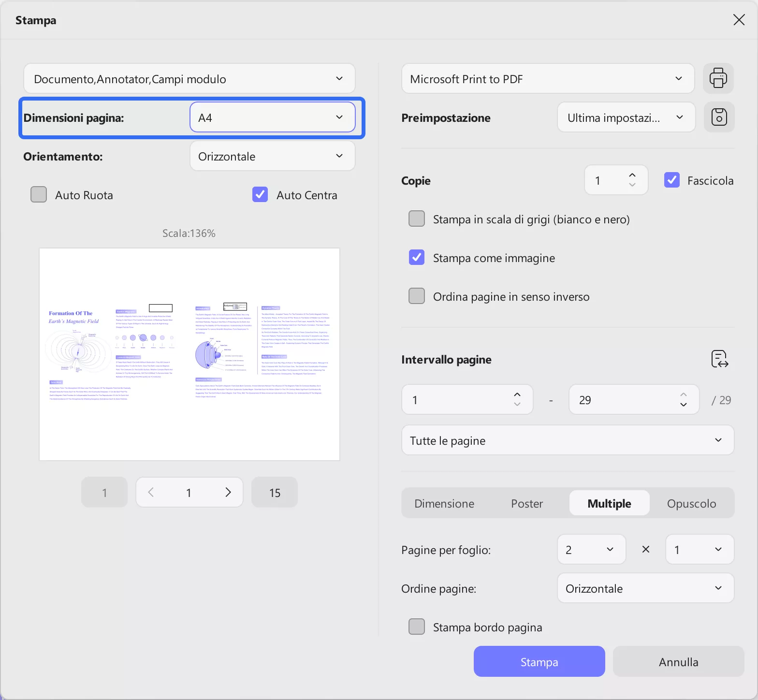Open the Tutte le pagine dropdown
Screen dimensions: 758x700
(568, 440)
